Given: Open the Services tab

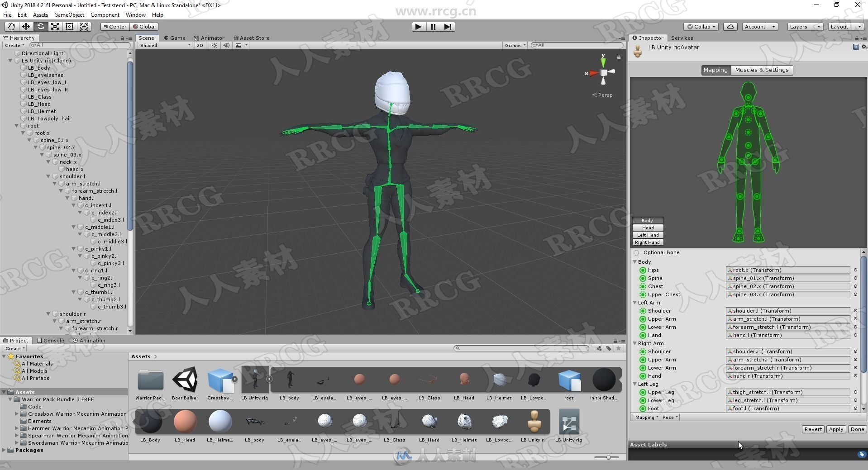Looking at the screenshot, I should click(682, 38).
